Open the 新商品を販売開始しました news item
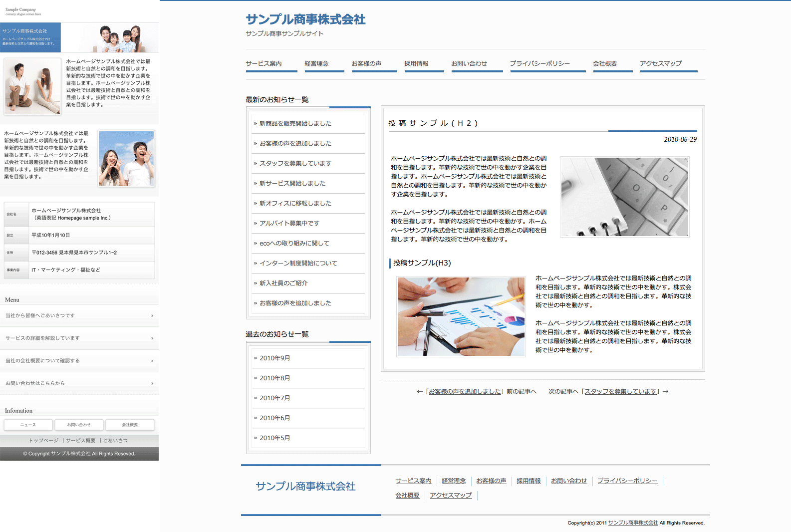Screen dimensions: 791x532 295,124
